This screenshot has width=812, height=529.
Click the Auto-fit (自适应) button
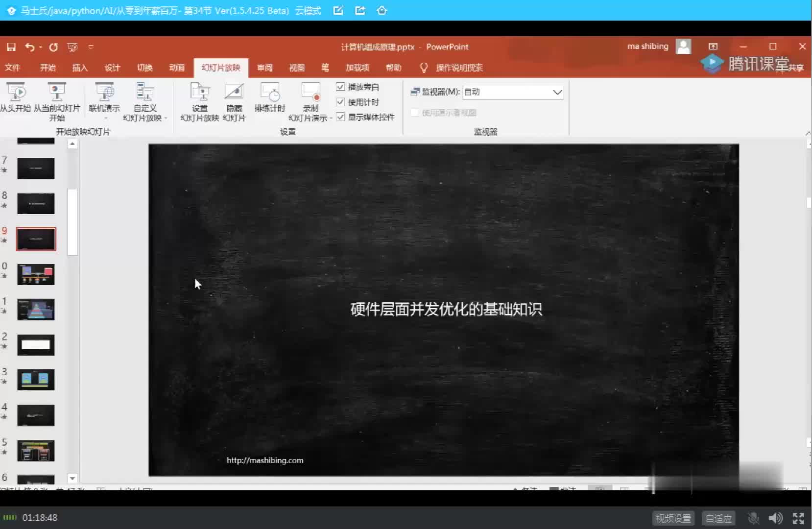pos(718,518)
